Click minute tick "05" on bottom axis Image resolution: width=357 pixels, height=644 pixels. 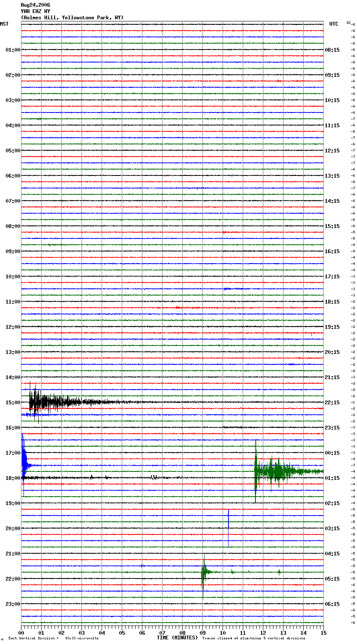pos(122,633)
